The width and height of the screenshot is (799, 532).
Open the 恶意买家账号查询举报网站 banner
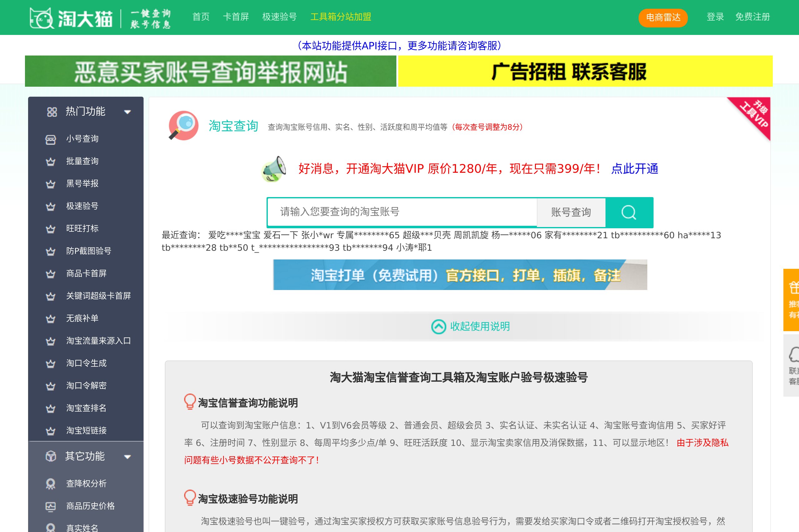point(211,71)
